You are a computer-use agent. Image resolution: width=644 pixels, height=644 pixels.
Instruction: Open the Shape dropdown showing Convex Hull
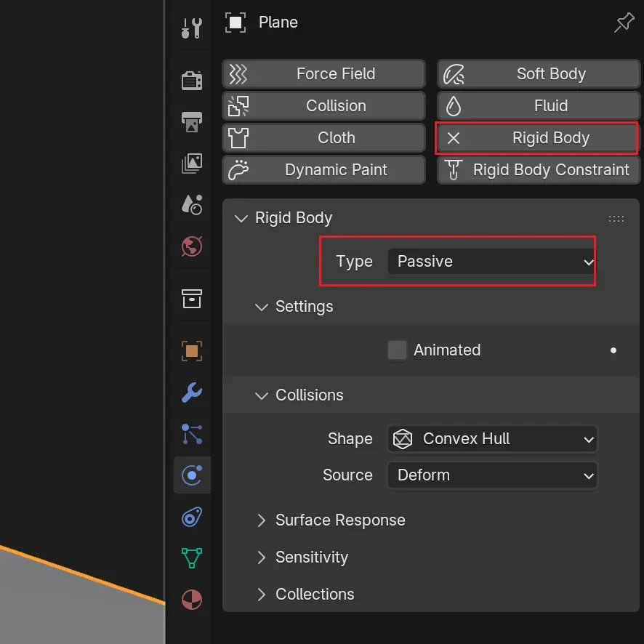[x=492, y=439]
